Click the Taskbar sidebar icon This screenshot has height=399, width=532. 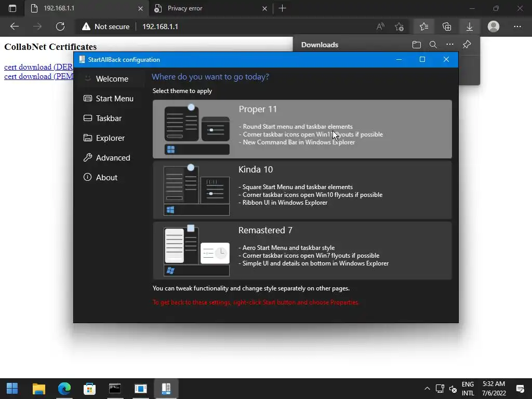pos(87,118)
